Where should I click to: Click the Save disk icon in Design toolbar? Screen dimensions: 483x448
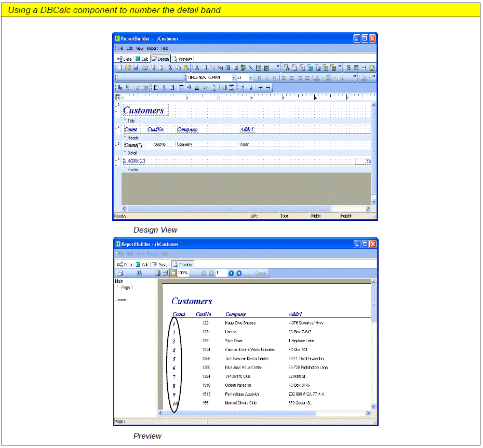136,67
